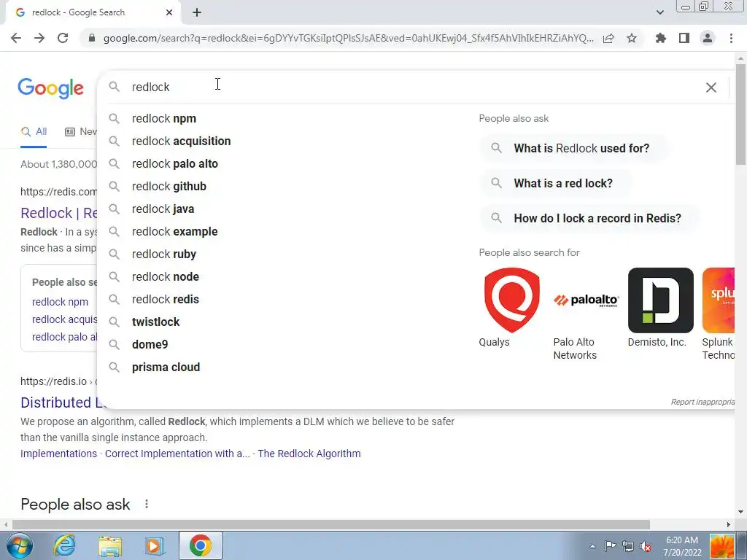Click Report inappropriate predictions link

coord(703,402)
